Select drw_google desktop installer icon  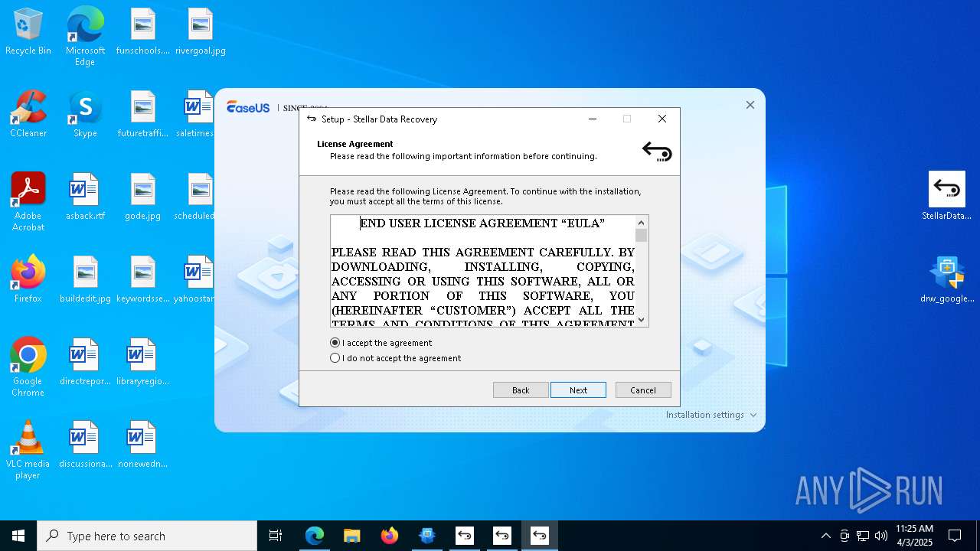947,279
